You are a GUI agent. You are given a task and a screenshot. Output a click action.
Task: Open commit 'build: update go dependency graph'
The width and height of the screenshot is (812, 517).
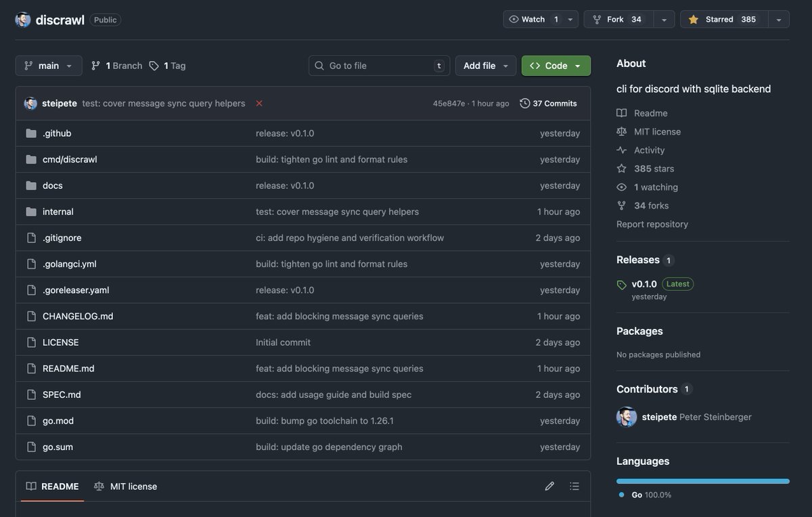click(x=329, y=447)
